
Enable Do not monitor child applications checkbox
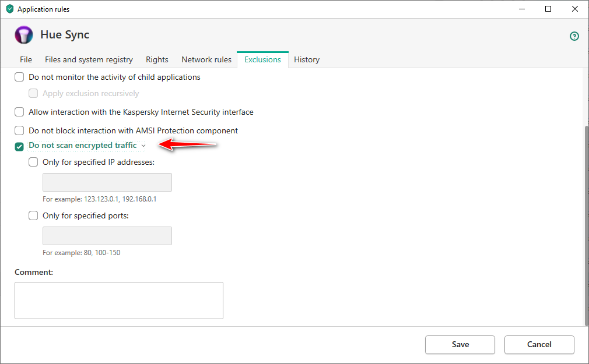coord(19,77)
